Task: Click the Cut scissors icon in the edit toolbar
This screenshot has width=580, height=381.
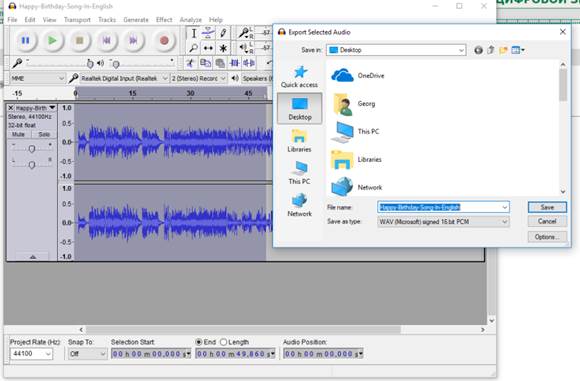Action: point(190,63)
